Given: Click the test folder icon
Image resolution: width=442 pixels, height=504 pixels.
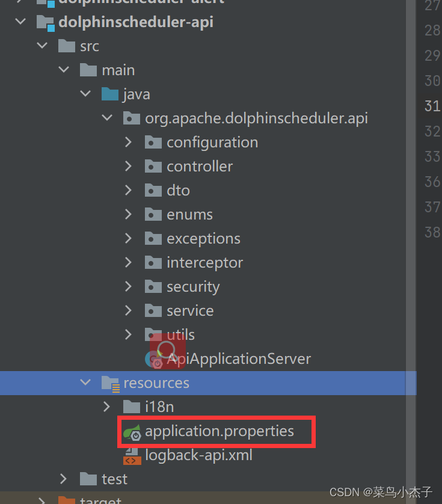Looking at the screenshot, I should click(x=88, y=479).
